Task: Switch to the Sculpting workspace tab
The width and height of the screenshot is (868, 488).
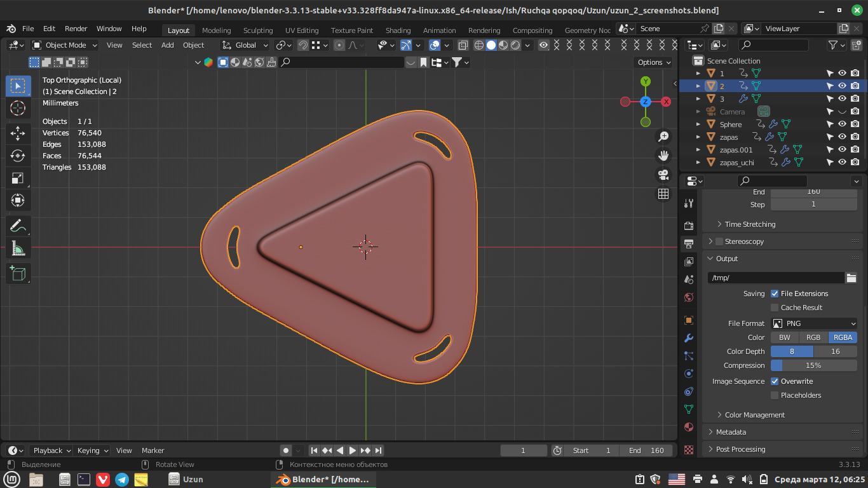Action: point(258,30)
